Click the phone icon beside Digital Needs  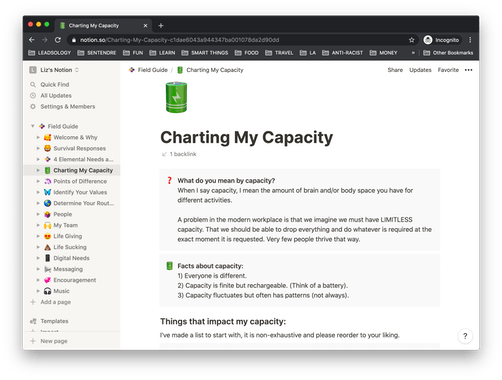[48, 258]
